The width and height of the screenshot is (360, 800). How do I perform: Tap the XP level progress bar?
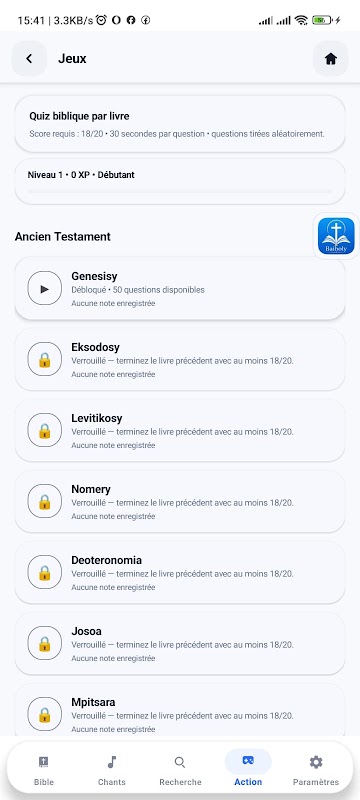[180, 191]
